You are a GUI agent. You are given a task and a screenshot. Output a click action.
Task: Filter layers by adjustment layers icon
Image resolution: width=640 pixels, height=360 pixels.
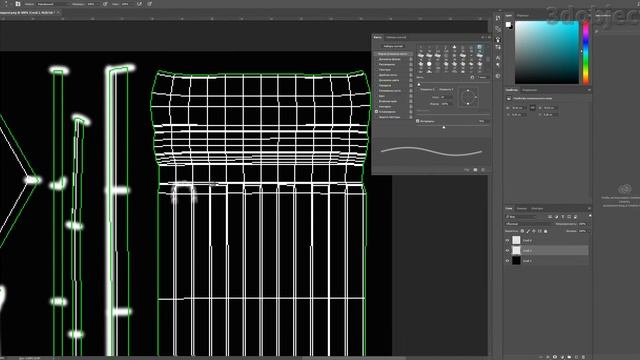[x=556, y=217]
